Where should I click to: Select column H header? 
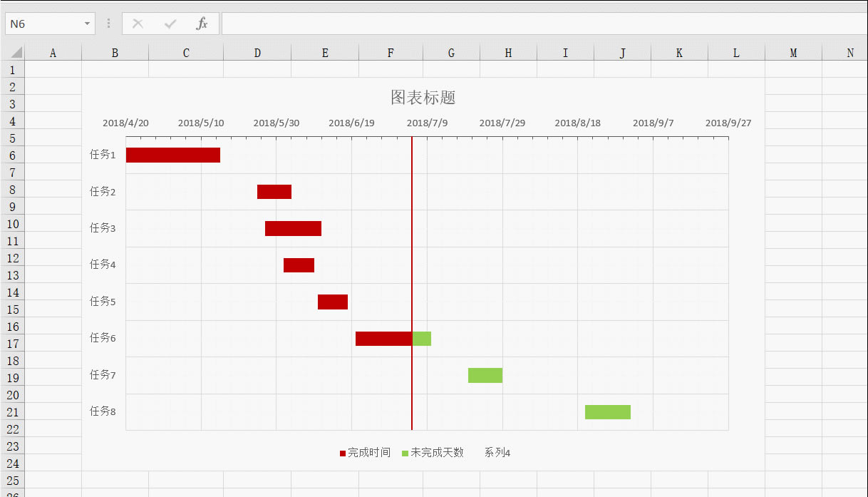click(x=508, y=53)
